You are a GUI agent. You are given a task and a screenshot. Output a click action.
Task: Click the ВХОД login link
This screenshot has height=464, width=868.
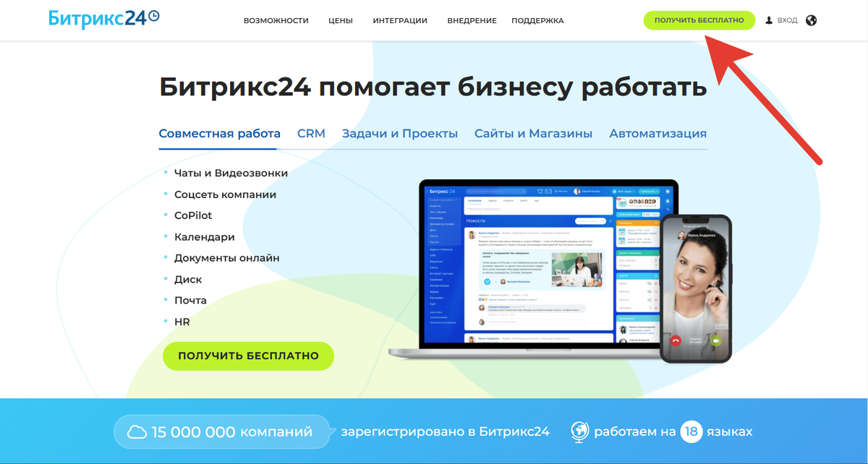(x=787, y=21)
